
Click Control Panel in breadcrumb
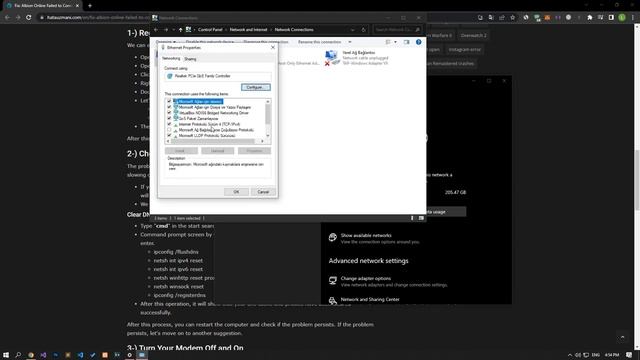tap(210, 30)
